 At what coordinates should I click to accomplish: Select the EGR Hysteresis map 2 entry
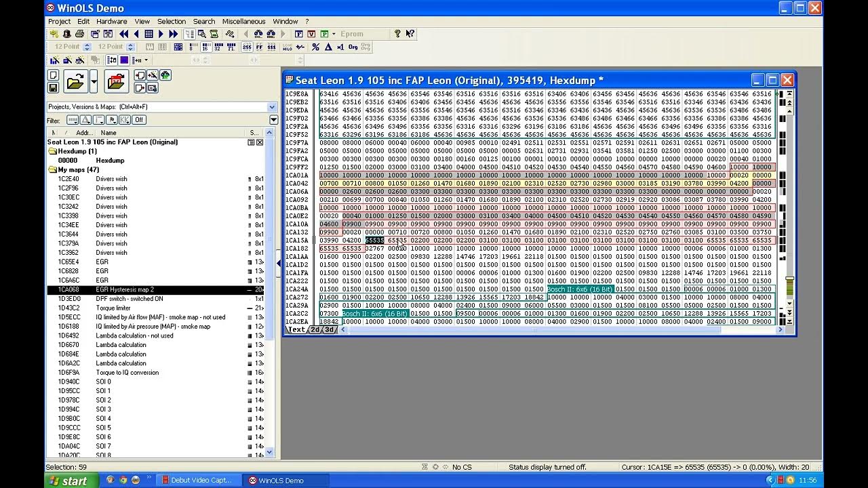click(155, 289)
